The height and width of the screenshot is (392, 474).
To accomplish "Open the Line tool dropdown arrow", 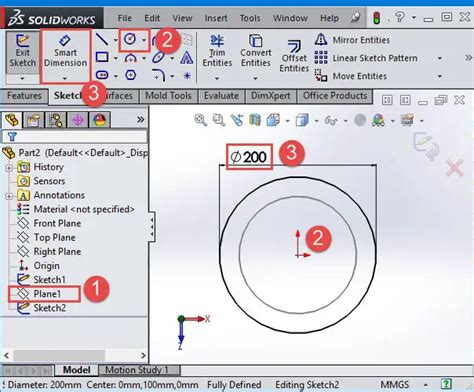I will pos(115,40).
